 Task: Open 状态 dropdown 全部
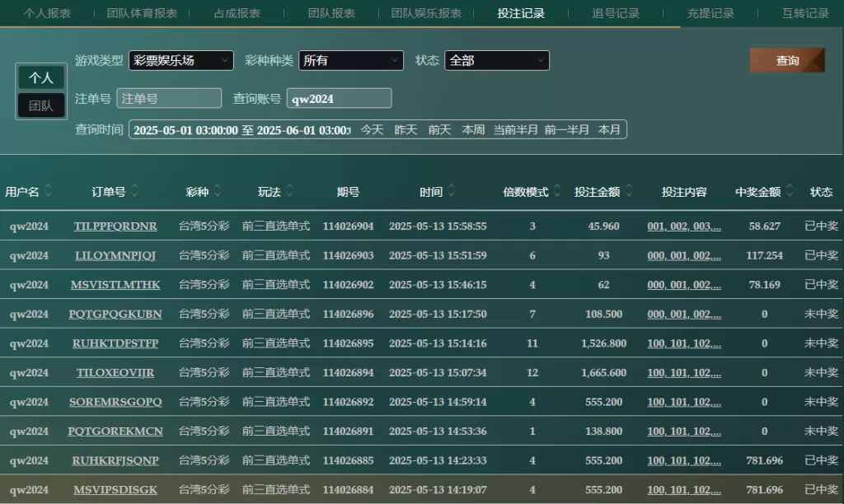click(x=497, y=60)
